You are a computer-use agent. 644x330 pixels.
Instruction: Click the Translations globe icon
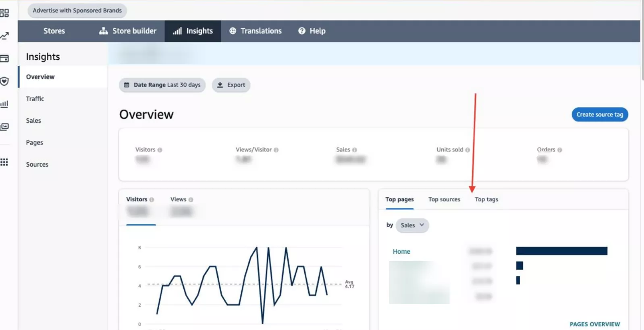(233, 31)
